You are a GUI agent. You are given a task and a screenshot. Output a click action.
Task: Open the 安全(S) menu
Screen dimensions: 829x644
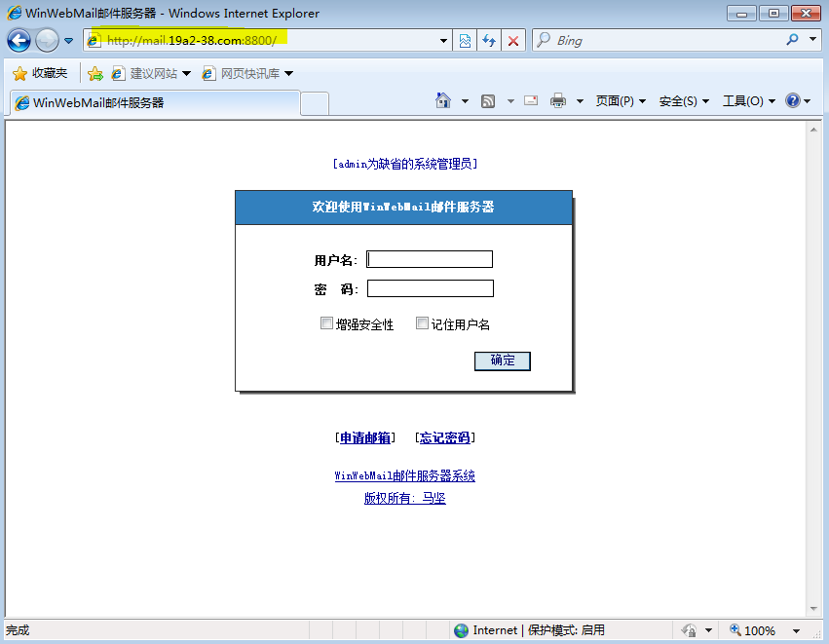pyautogui.click(x=684, y=101)
